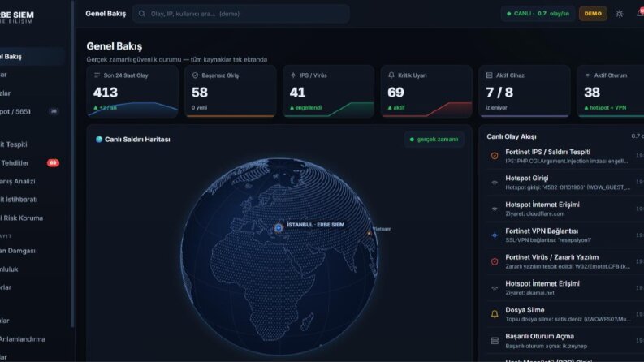Open the Hotspot Girişi event row

pyautogui.click(x=565, y=183)
